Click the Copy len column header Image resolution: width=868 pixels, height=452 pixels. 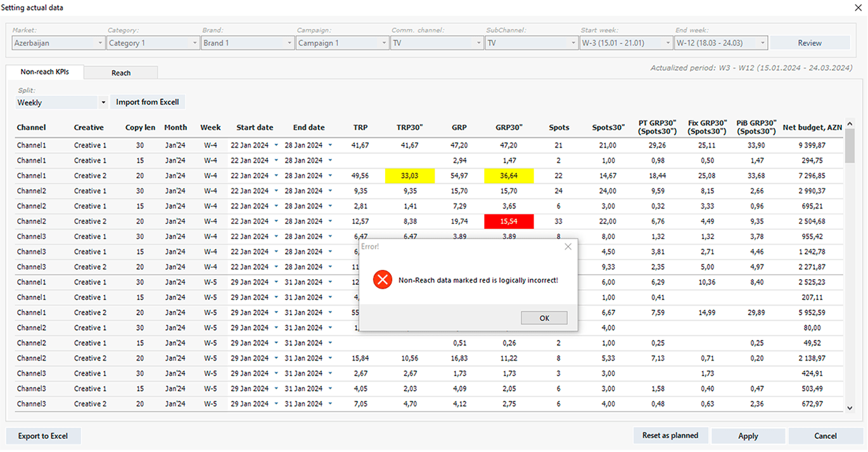140,127
